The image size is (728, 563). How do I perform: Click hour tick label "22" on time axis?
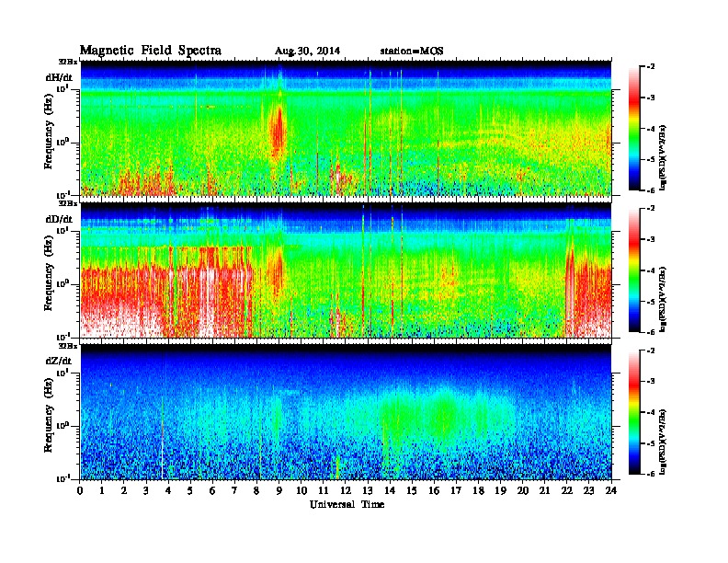point(567,490)
